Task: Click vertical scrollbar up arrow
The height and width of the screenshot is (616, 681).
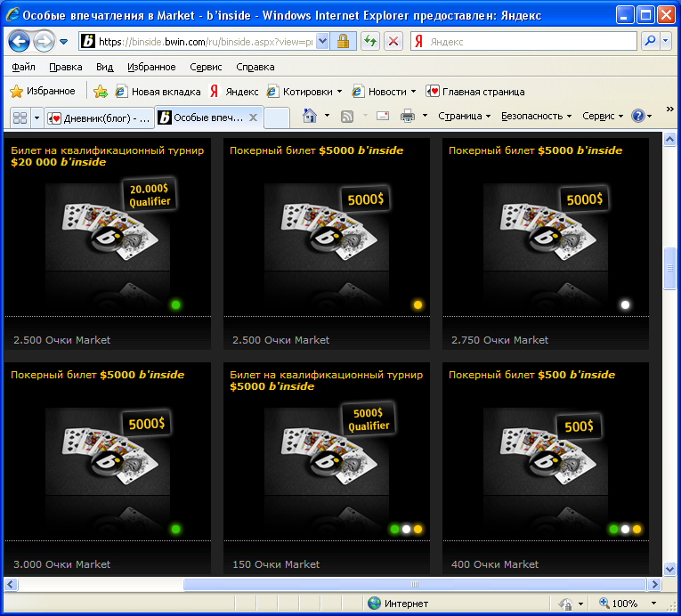Action: pyautogui.click(x=669, y=140)
